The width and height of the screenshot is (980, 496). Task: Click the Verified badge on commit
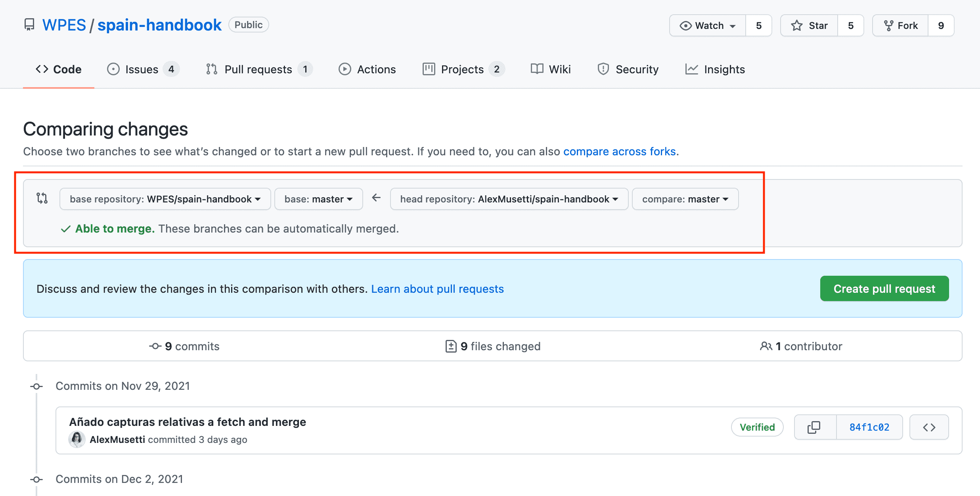click(757, 427)
